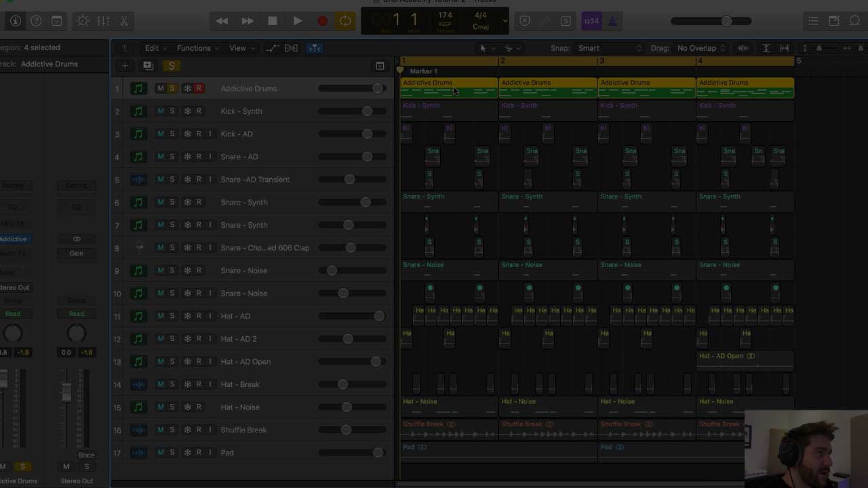Click bar 3 on the ruler
The width and height of the screenshot is (868, 488).
coord(601,61)
